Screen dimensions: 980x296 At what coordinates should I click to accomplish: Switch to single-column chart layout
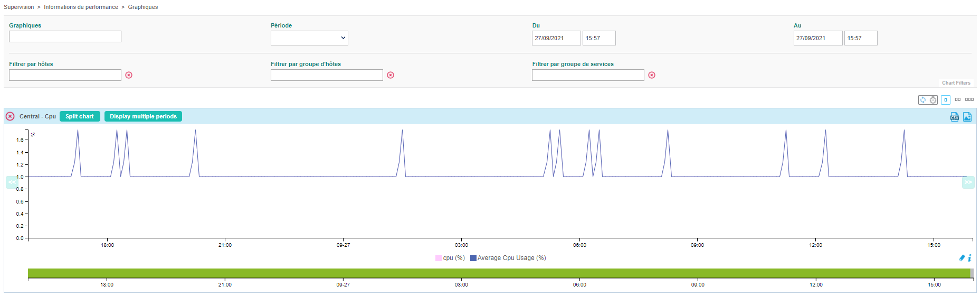click(945, 99)
